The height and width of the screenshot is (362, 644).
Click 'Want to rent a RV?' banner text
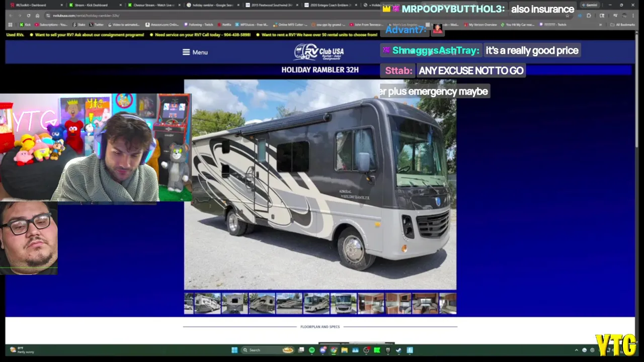319,35
